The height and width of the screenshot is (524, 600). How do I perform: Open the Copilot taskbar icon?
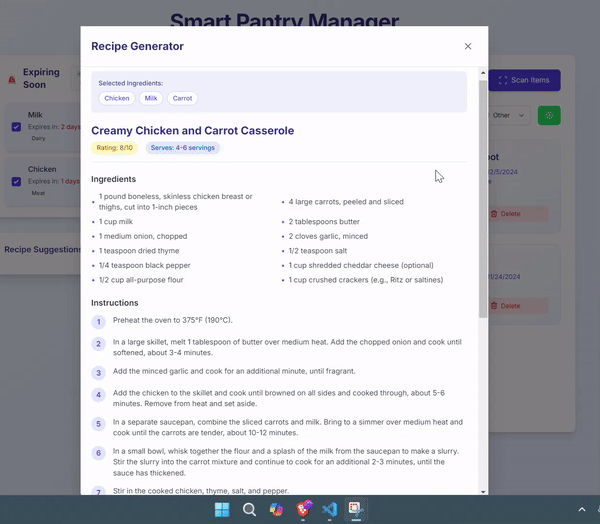(276, 509)
